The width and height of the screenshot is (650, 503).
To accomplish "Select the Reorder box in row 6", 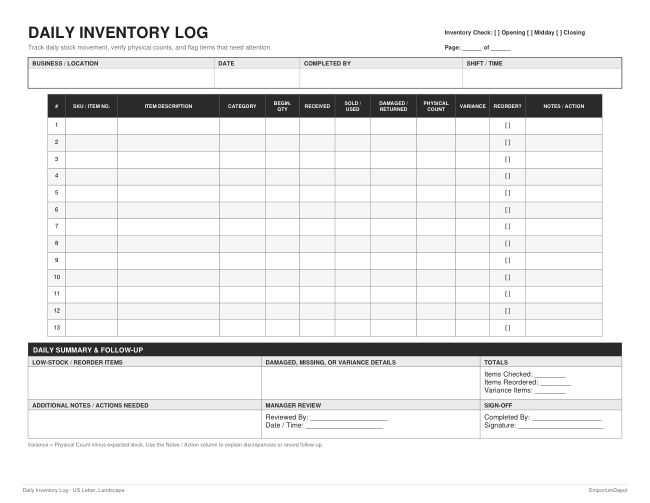I will (x=507, y=210).
